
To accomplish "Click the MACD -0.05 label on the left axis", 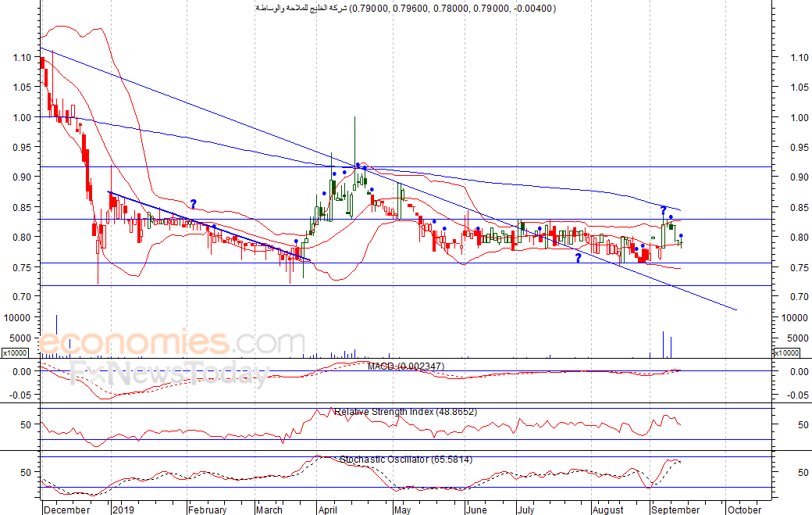I will tap(21, 395).
